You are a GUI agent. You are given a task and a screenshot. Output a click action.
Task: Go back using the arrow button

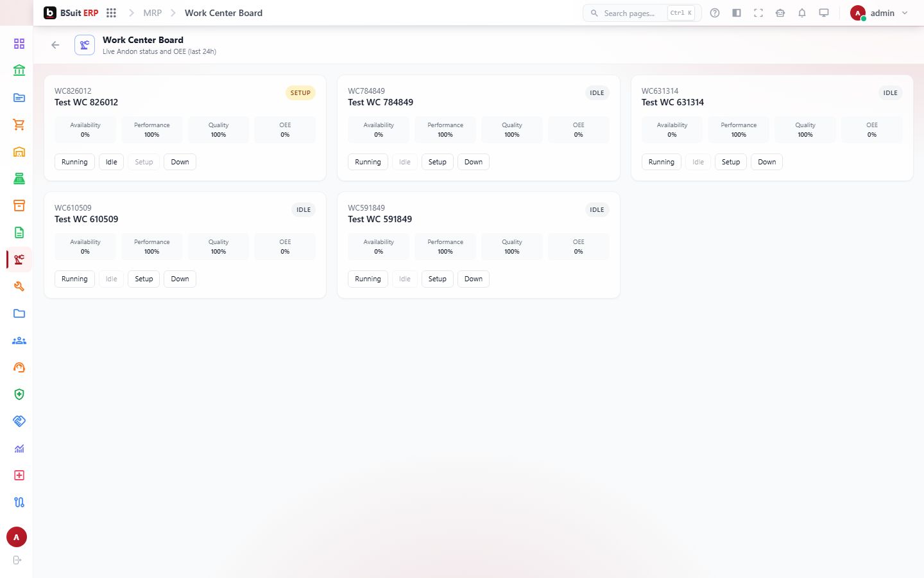(x=55, y=45)
